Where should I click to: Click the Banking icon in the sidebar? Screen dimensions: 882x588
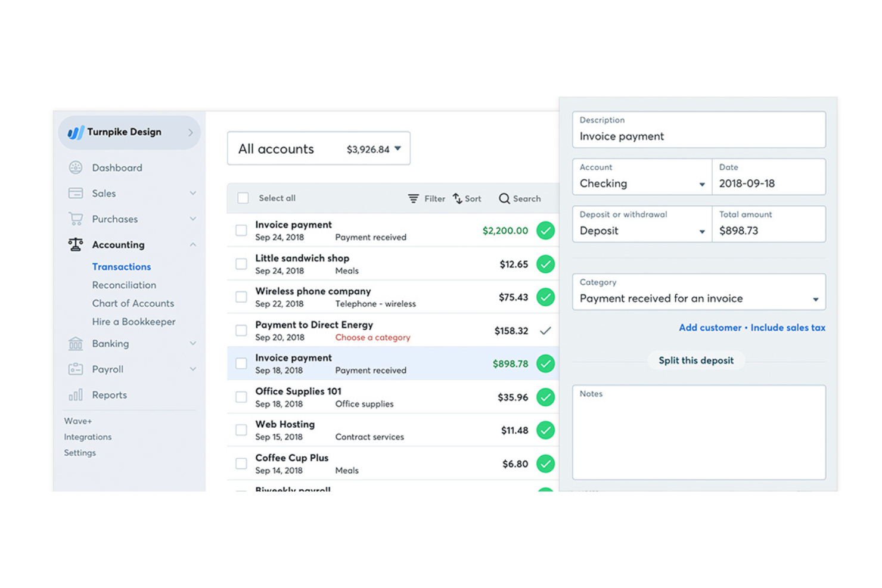click(76, 343)
